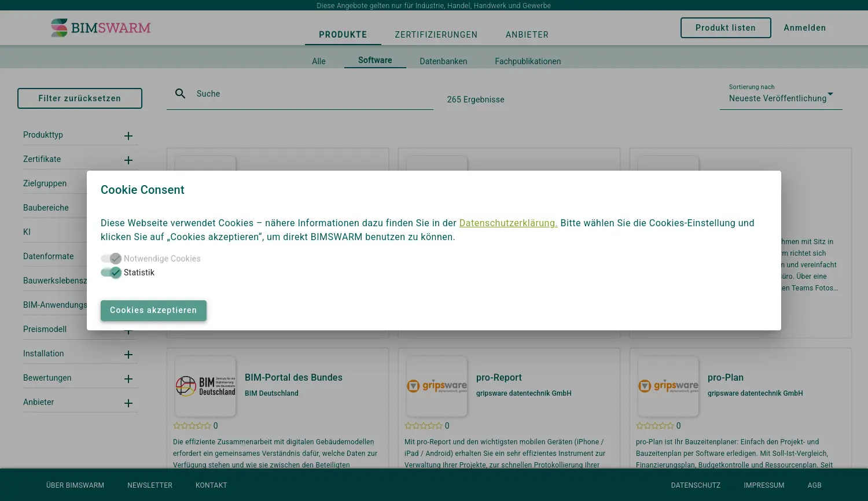Expand the Produkttyp filter
The width and height of the screenshot is (868, 501).
pos(128,136)
